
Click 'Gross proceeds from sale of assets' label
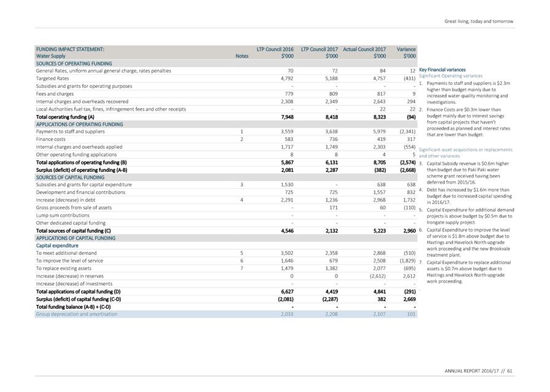pos(74,208)
